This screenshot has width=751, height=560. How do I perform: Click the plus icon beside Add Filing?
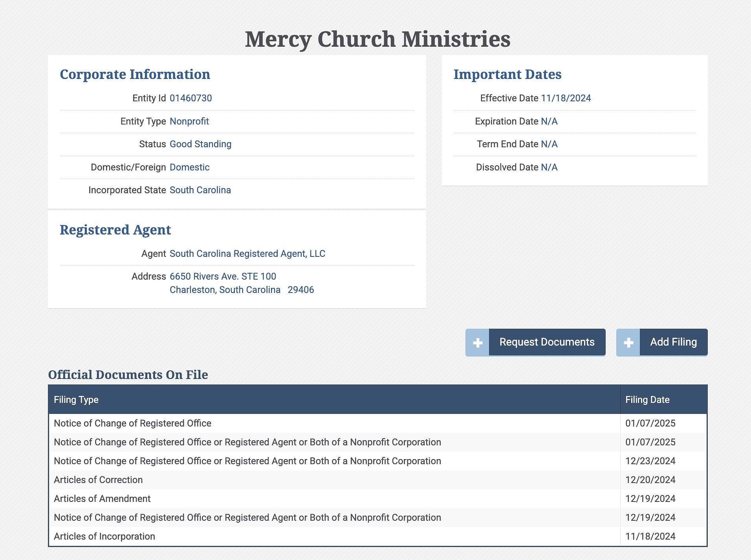coord(628,342)
